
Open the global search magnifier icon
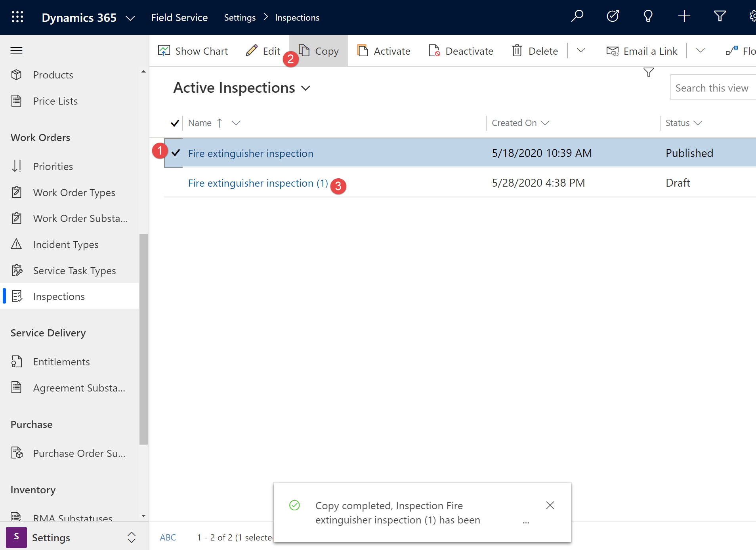pos(577,17)
